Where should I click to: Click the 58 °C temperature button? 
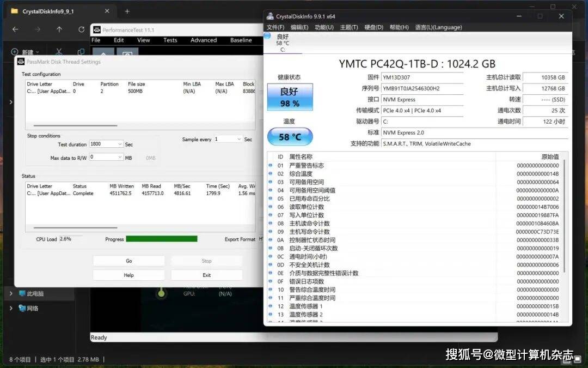[290, 137]
